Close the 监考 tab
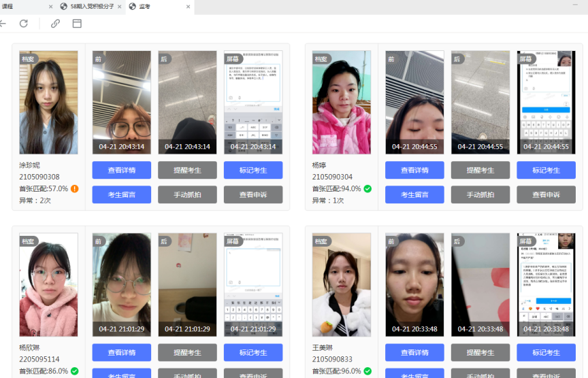The height and width of the screenshot is (378, 588). [188, 6]
